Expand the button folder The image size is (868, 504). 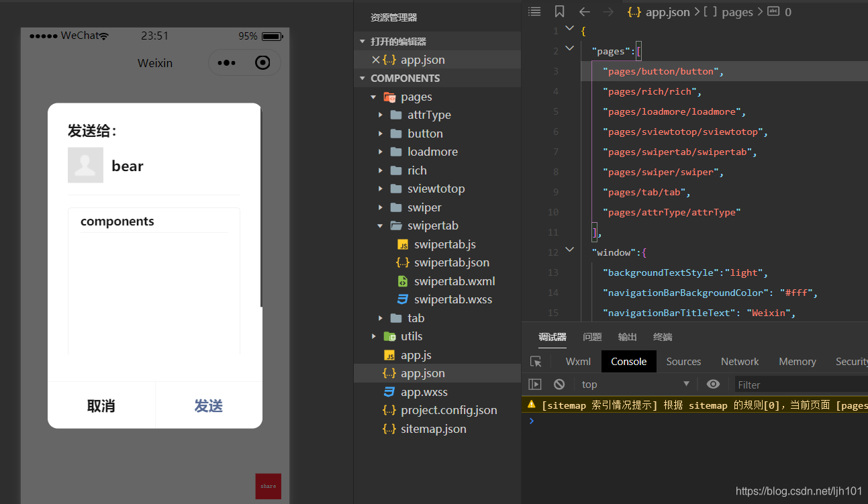tap(381, 134)
